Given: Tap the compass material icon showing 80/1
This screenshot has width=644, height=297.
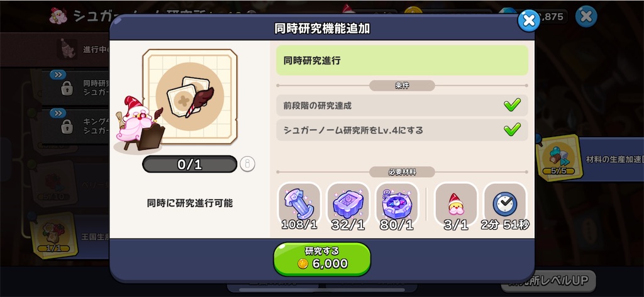Looking at the screenshot, I should (x=397, y=204).
